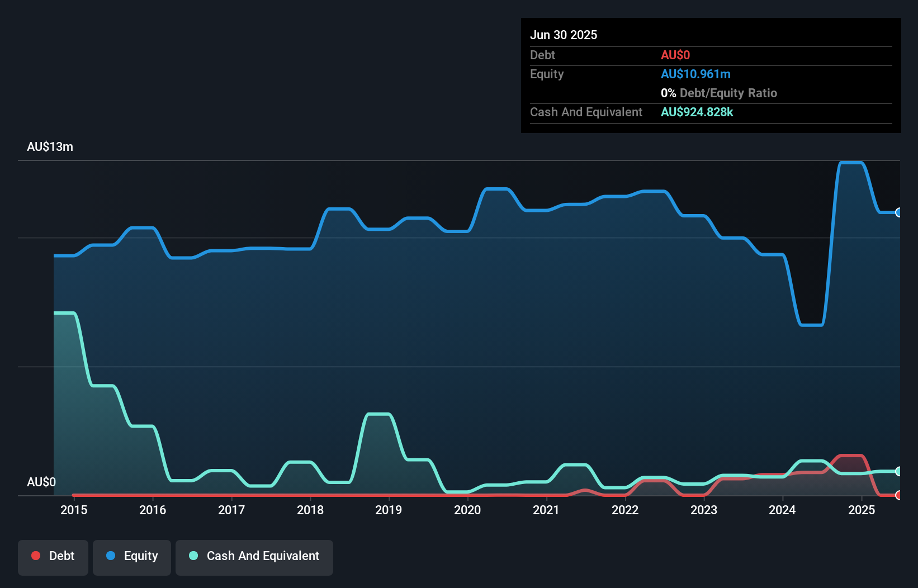Click the blue Equity legend dot
Image resolution: width=918 pixels, height=588 pixels.
[111, 556]
